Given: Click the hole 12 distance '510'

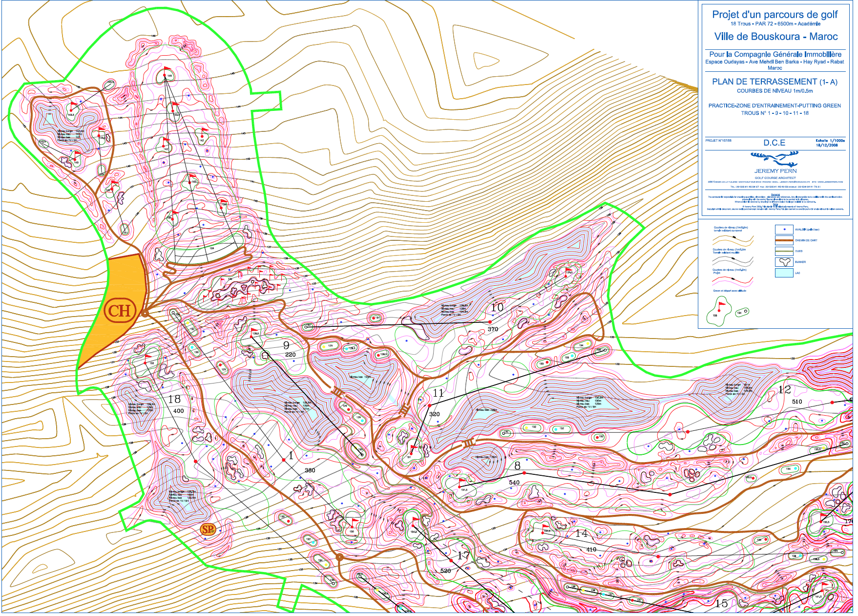Looking at the screenshot, I should click(797, 402).
